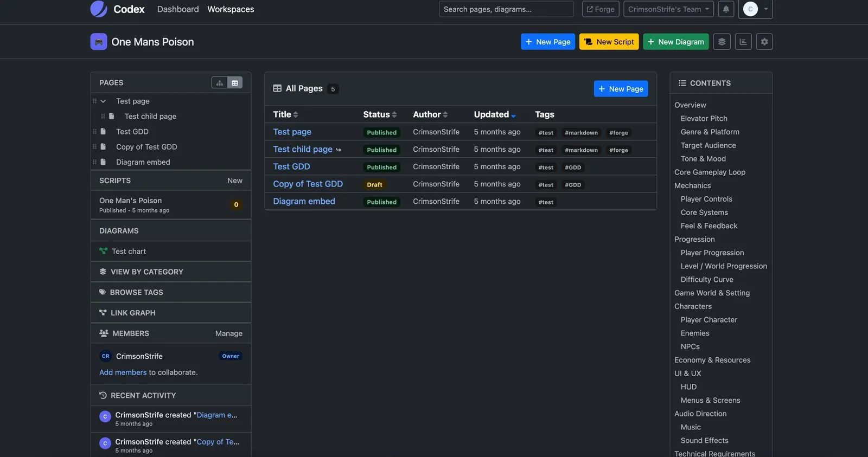Click the CR member avatar

point(106,356)
